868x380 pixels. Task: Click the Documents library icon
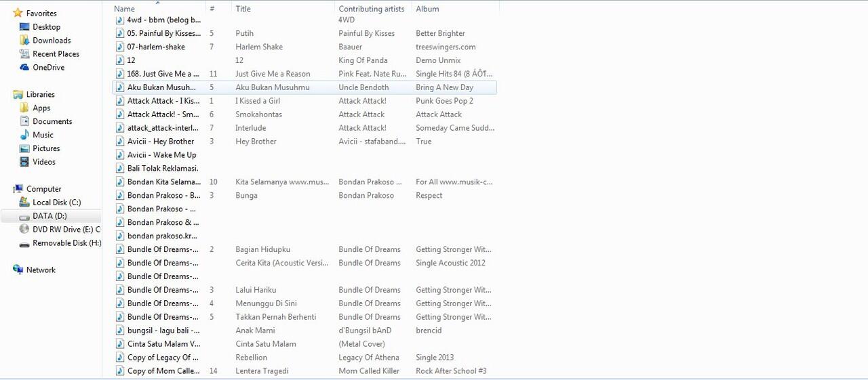click(24, 121)
